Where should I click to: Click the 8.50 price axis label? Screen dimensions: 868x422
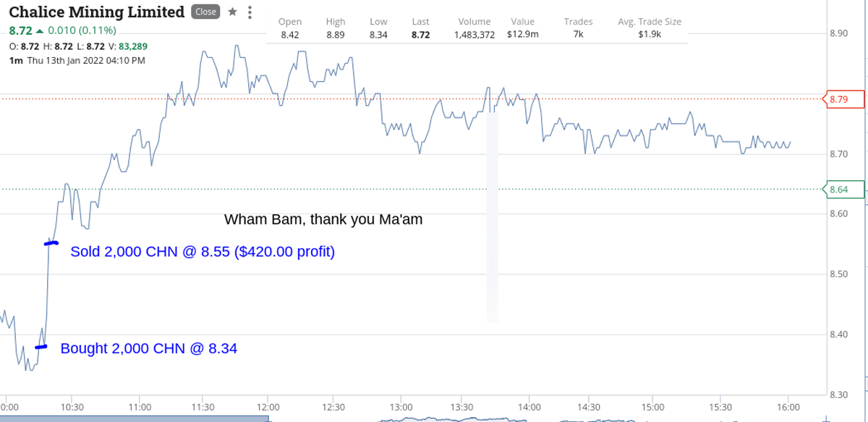840,274
